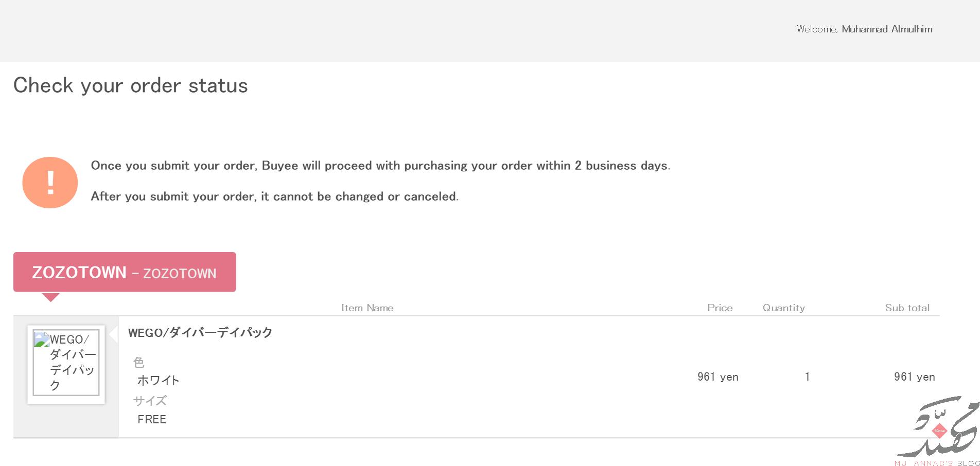Click the Quantity column header
The height and width of the screenshot is (466, 980).
pos(783,308)
